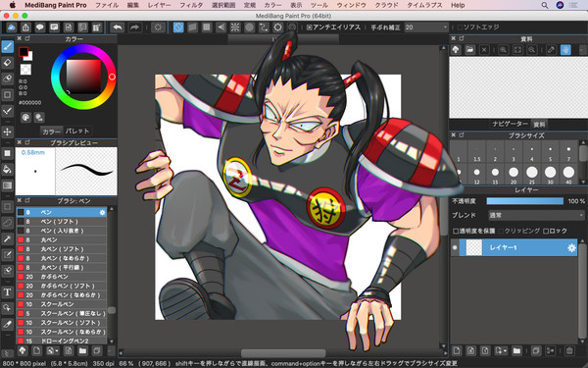Delete the layer with trash icon
Screen dimensions: 588x368
coord(569,350)
